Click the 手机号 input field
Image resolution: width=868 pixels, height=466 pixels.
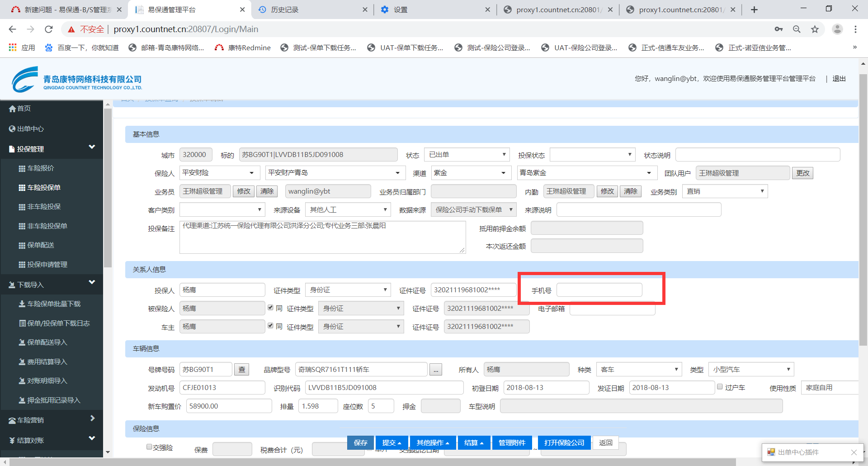point(599,290)
